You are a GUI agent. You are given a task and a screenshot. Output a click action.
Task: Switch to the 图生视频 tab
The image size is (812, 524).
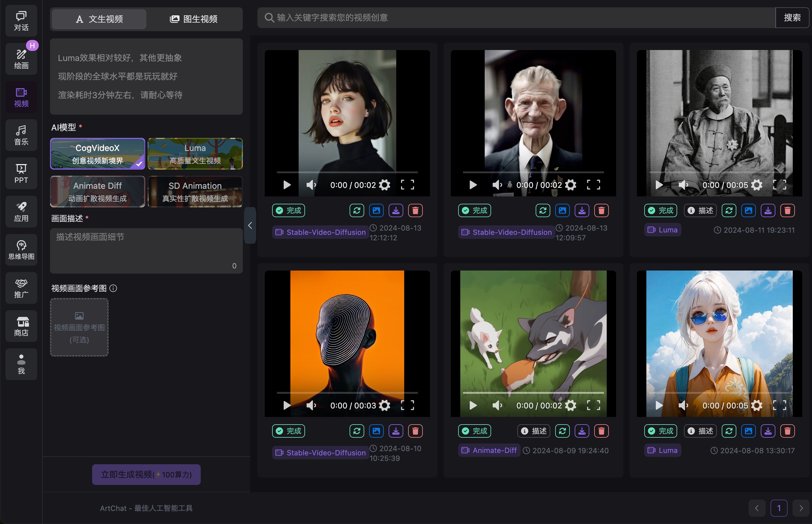pyautogui.click(x=194, y=19)
